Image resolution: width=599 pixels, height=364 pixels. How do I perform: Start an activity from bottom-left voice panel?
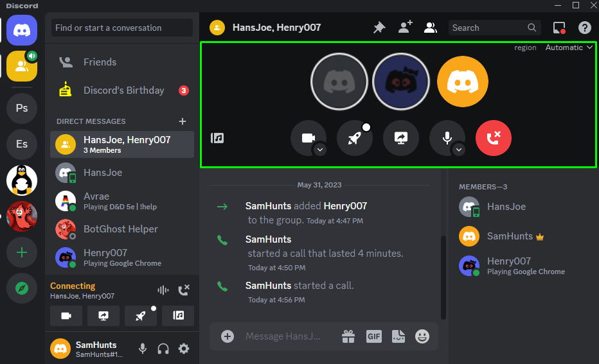click(141, 316)
